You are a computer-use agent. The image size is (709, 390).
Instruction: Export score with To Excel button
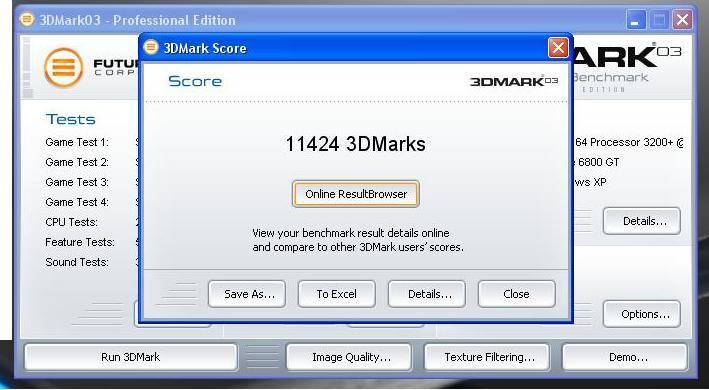point(336,294)
